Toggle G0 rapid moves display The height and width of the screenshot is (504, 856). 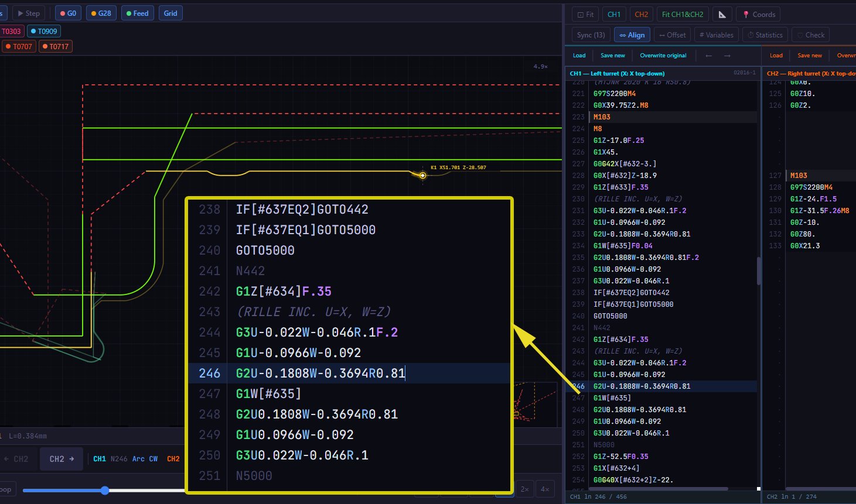click(68, 13)
